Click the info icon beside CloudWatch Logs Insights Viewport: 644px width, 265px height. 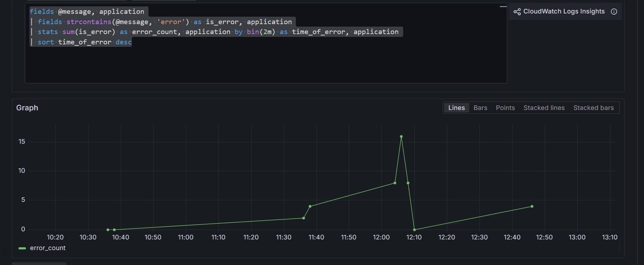(614, 12)
